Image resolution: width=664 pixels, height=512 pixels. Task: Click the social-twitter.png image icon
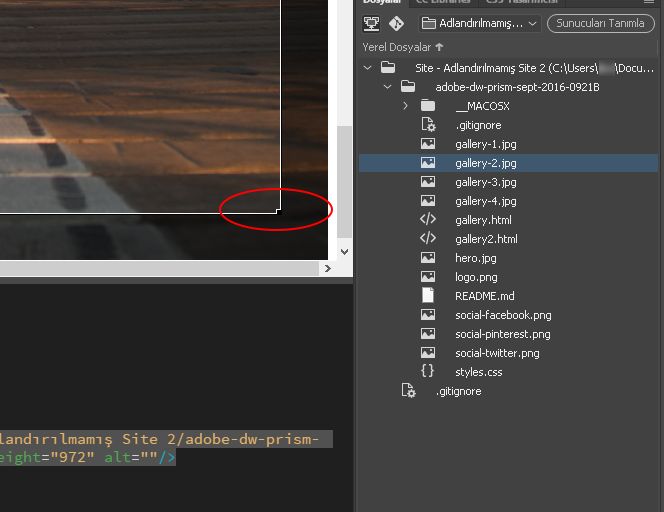(428, 352)
